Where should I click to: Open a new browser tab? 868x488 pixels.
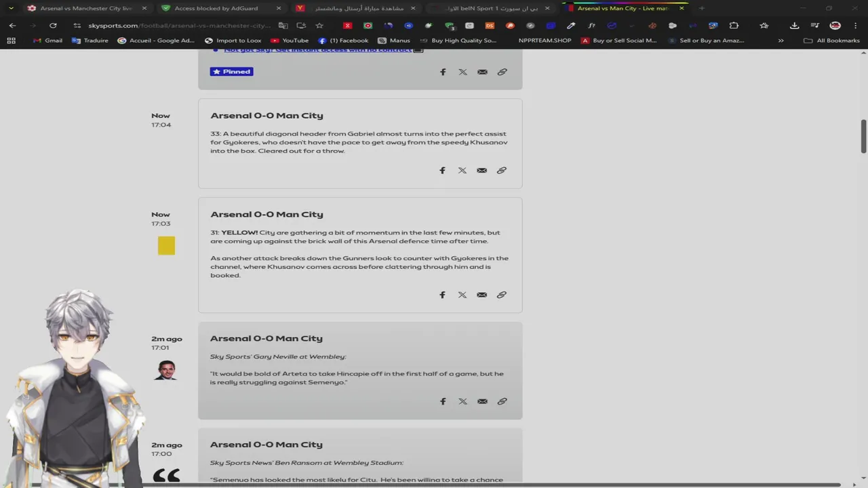pos(701,8)
